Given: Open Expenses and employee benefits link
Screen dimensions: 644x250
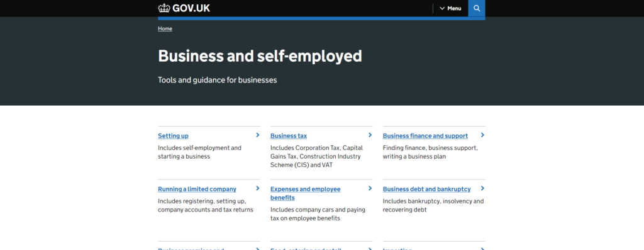Looking at the screenshot, I should [x=305, y=194].
